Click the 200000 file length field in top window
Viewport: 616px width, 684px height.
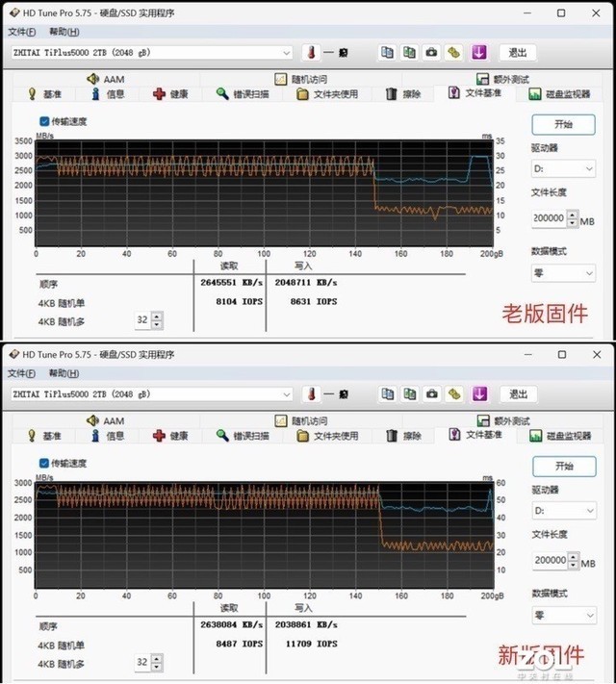550,218
